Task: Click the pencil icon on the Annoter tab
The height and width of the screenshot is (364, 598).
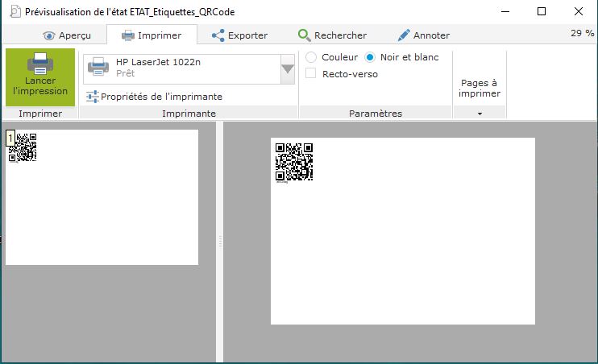Action: tap(404, 35)
